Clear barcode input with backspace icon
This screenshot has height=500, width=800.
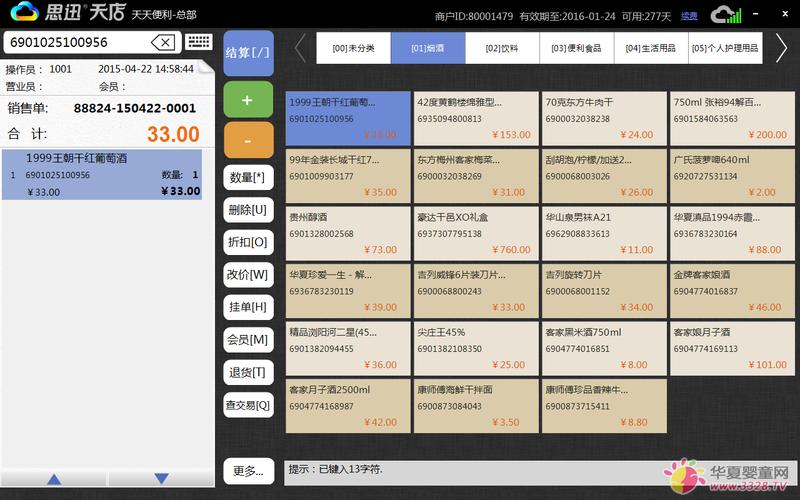point(163,42)
